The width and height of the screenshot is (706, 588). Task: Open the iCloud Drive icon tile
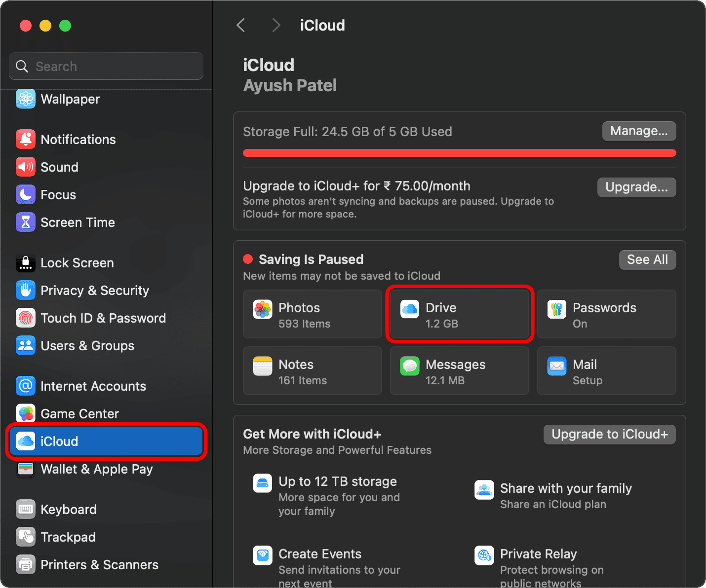tap(409, 310)
